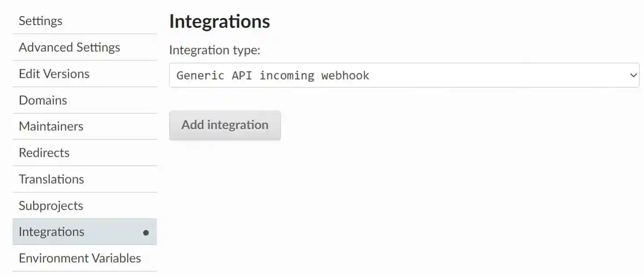Open Environment Variables settings

tap(80, 258)
